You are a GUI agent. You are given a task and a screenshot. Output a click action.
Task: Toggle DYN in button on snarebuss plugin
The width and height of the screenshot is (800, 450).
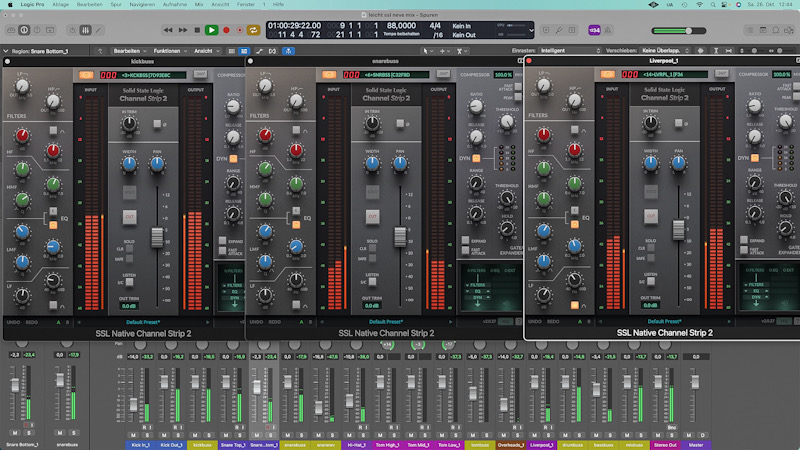476,158
